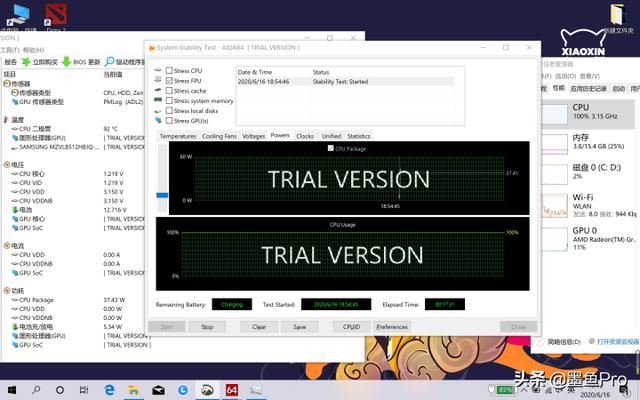Collapse the 电压 voltage section
The width and height of the screenshot is (640, 400).
coord(7,164)
